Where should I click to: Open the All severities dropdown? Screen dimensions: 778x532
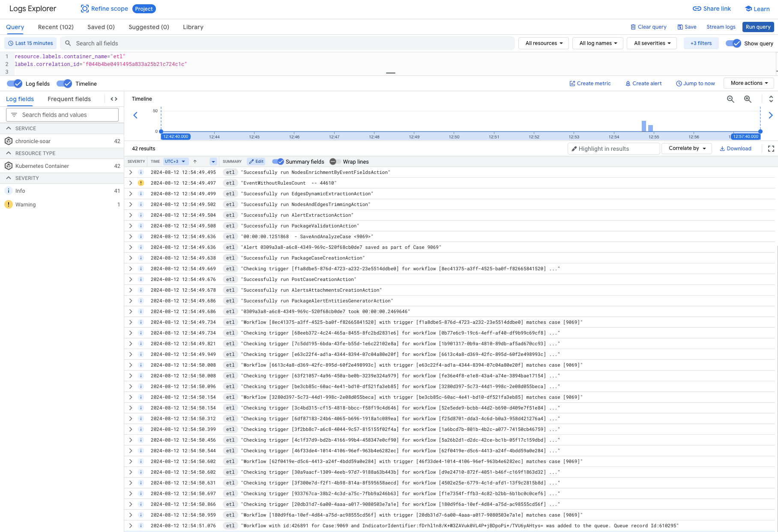coord(652,43)
